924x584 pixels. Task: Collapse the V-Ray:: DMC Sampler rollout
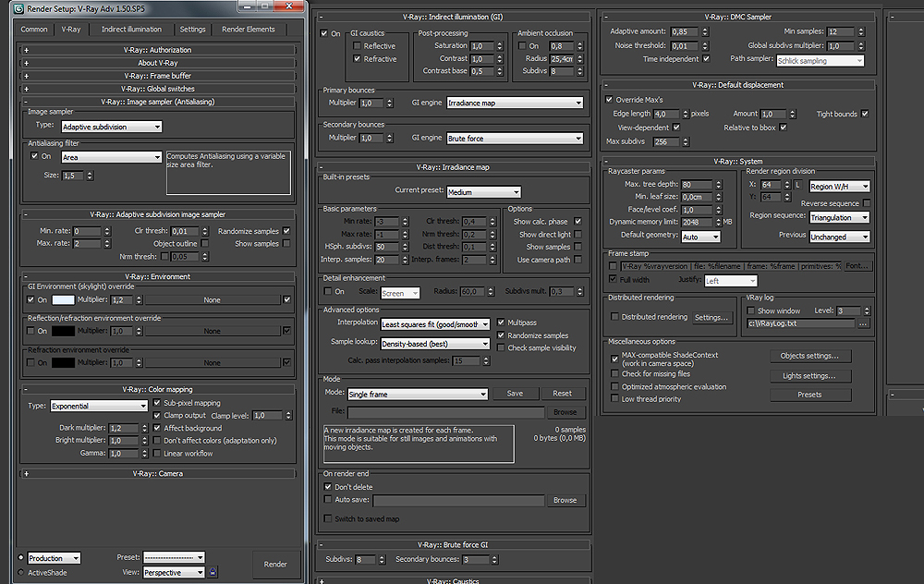click(x=737, y=17)
